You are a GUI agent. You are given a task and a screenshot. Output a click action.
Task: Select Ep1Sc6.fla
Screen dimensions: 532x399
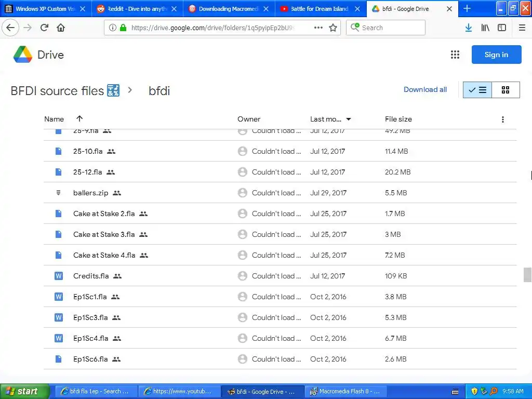(x=90, y=359)
